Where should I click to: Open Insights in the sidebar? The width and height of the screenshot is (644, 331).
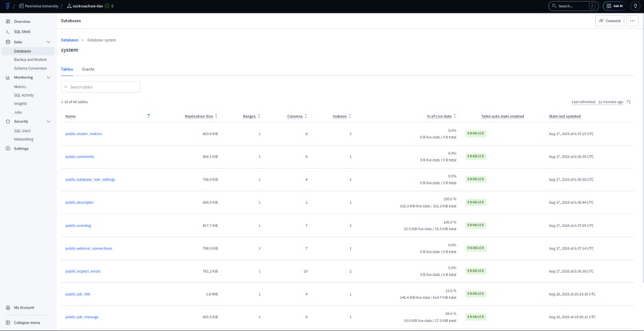coord(21,104)
